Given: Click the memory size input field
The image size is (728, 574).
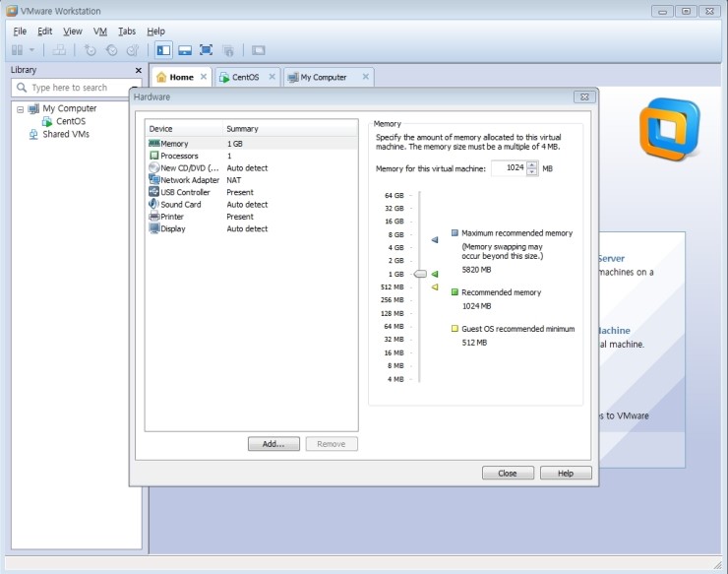Looking at the screenshot, I should (x=509, y=167).
